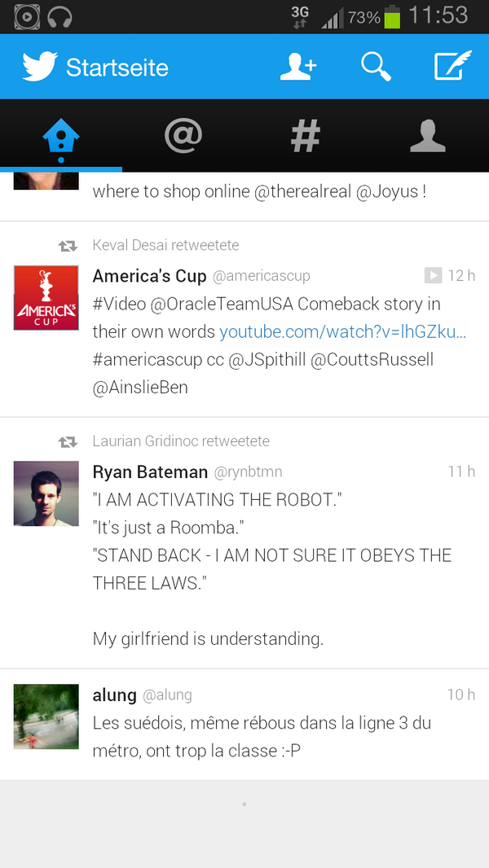The image size is (489, 868).
Task: Open the youtube.com link in tweet
Action: [342, 331]
